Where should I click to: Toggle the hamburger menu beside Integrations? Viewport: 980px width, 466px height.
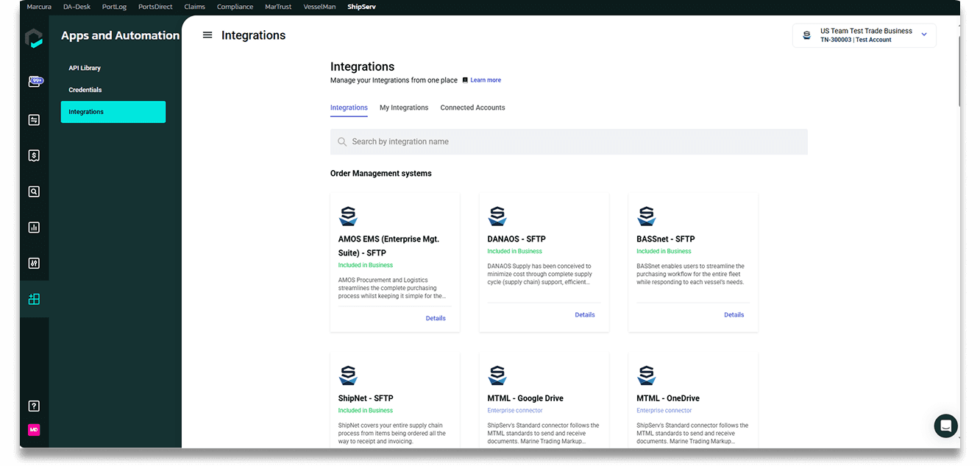pyautogui.click(x=207, y=35)
